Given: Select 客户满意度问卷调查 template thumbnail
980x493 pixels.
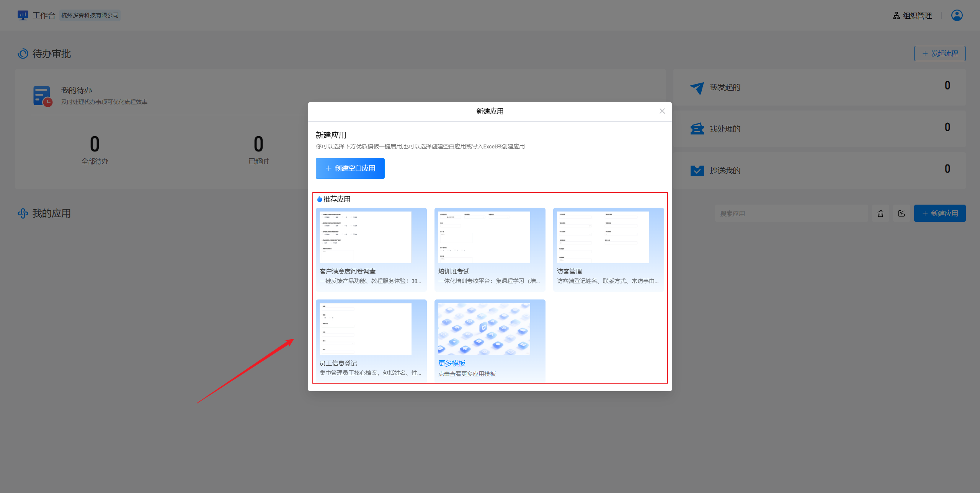Looking at the screenshot, I should (x=366, y=237).
